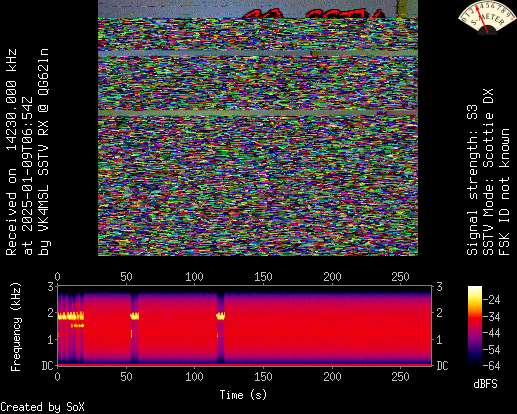Click the 'Received on 14230.000 kHz' label

pyautogui.click(x=11, y=152)
